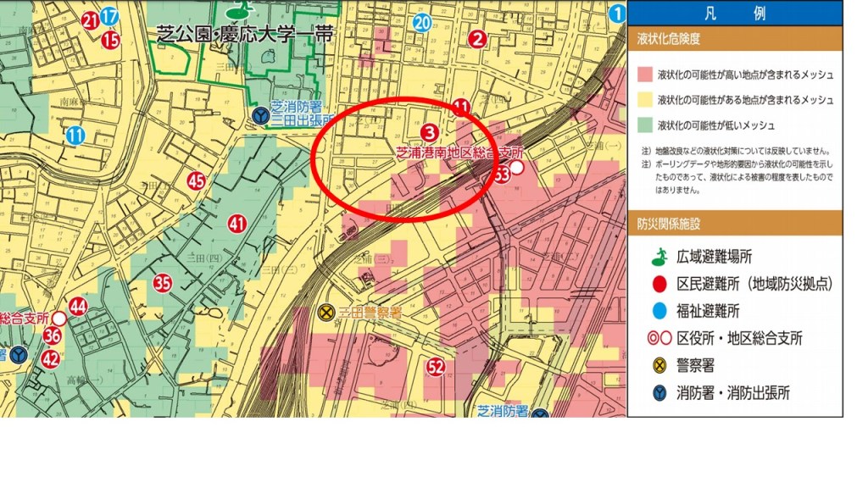
Task: Click the green low-liquefaction legend swatch
Action: pos(644,125)
